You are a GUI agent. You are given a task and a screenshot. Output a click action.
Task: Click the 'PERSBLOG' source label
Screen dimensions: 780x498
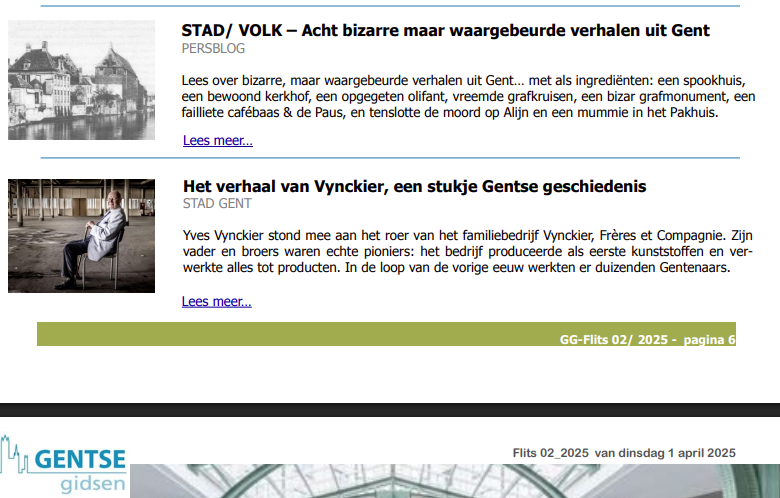point(213,48)
